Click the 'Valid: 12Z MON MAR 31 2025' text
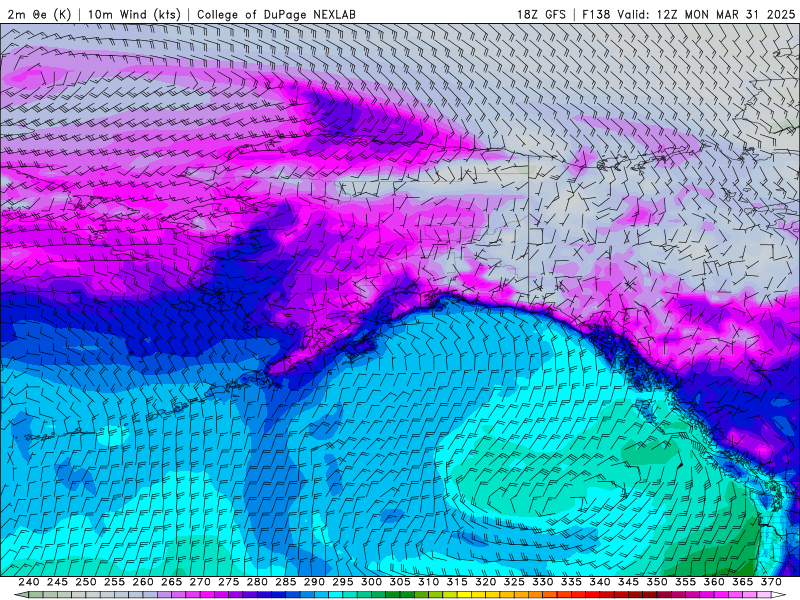Image resolution: width=800 pixels, height=600 pixels. click(706, 14)
